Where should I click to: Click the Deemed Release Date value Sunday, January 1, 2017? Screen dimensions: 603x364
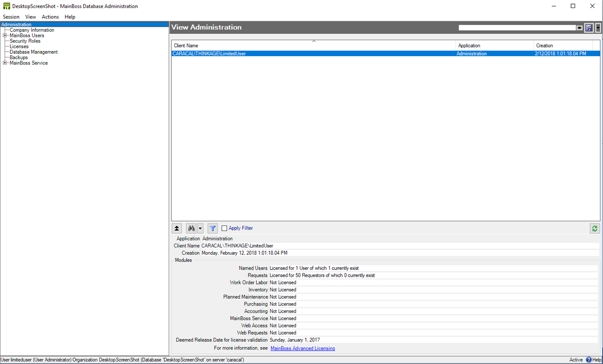pos(295,340)
